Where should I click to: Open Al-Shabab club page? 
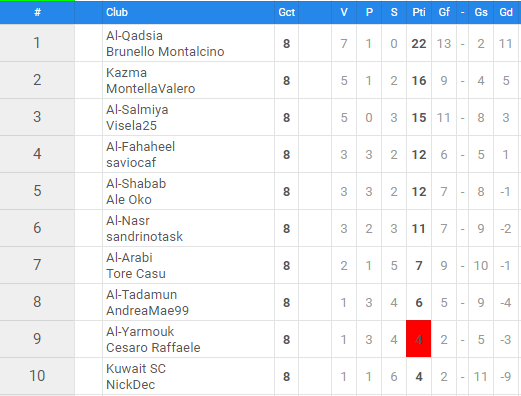136,184
